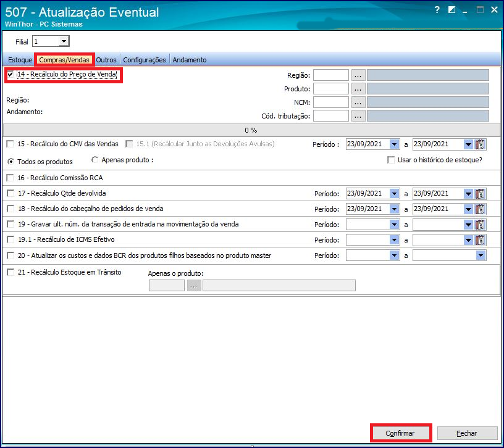
Task: Select Apenas produto radio option
Action: 95,160
